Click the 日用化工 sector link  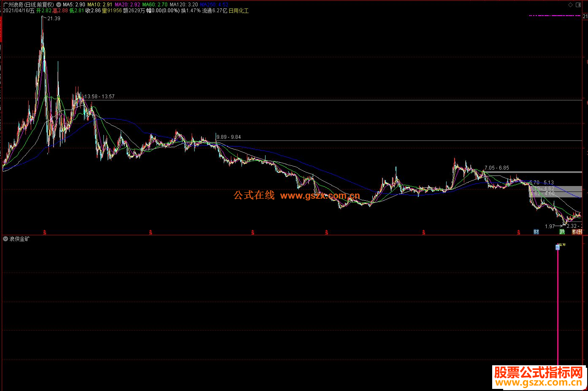[238, 11]
